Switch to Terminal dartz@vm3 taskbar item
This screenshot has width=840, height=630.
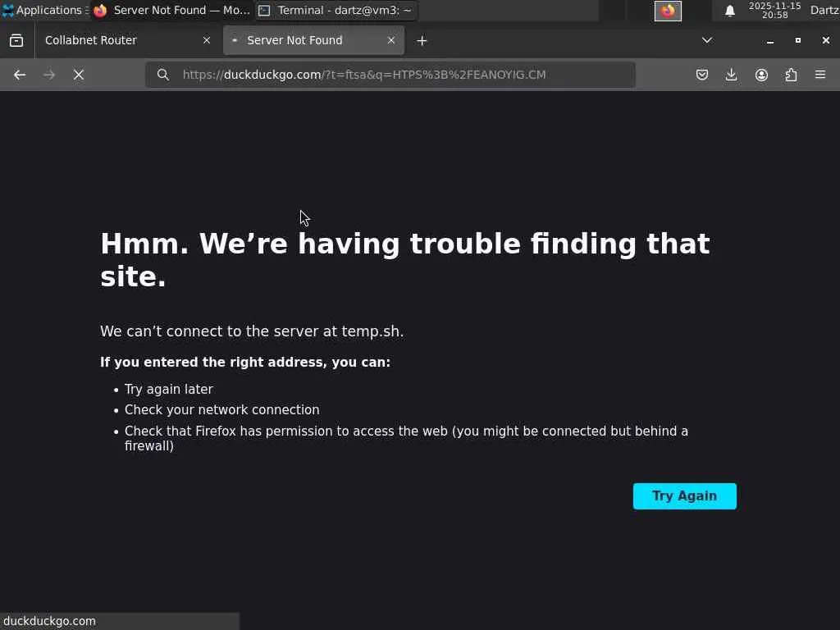coord(336,10)
